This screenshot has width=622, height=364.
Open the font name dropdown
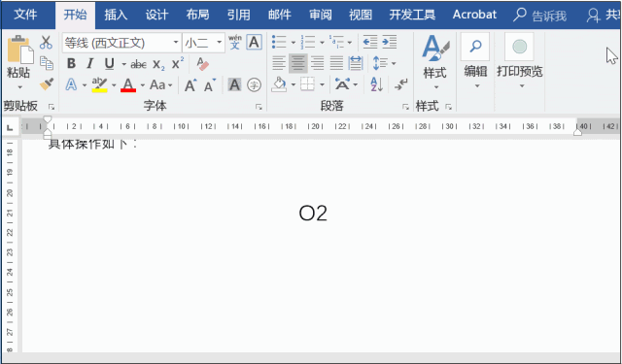coord(176,42)
